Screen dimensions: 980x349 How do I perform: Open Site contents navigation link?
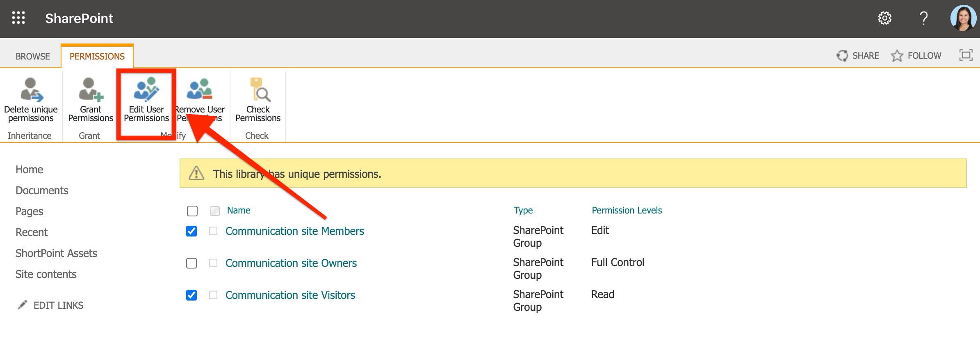(x=46, y=274)
